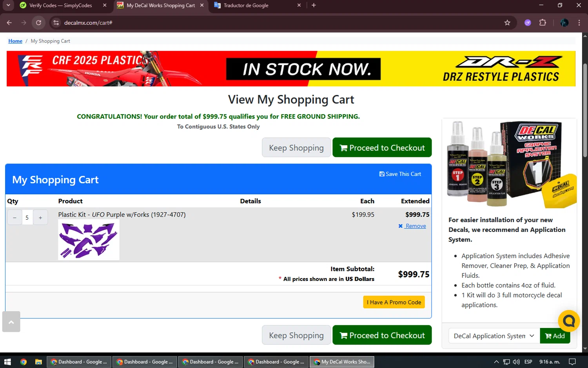Click the bottom Keep Shopping button
Image resolution: width=588 pixels, height=368 pixels.
point(296,335)
